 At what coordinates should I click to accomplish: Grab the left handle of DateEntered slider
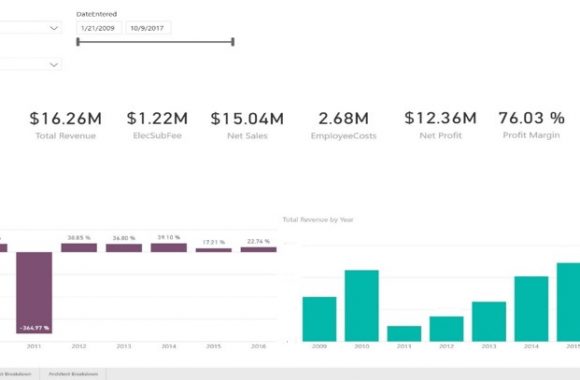78,42
